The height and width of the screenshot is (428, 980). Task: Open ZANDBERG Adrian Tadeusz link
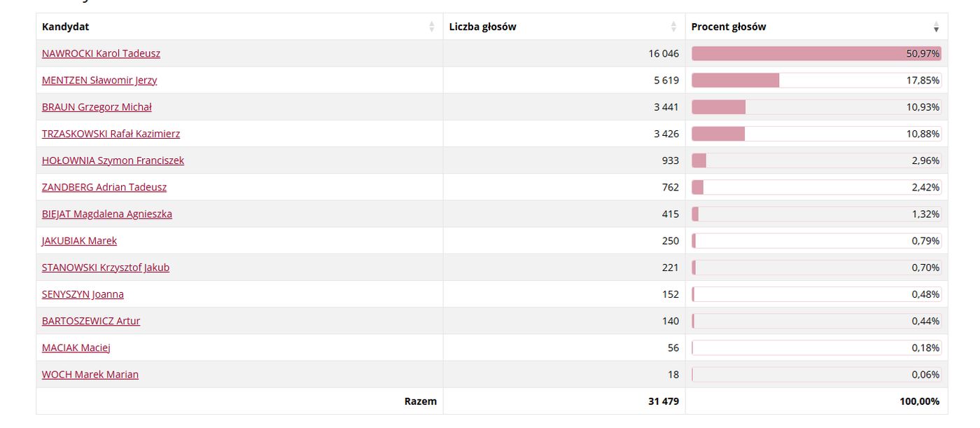click(104, 187)
